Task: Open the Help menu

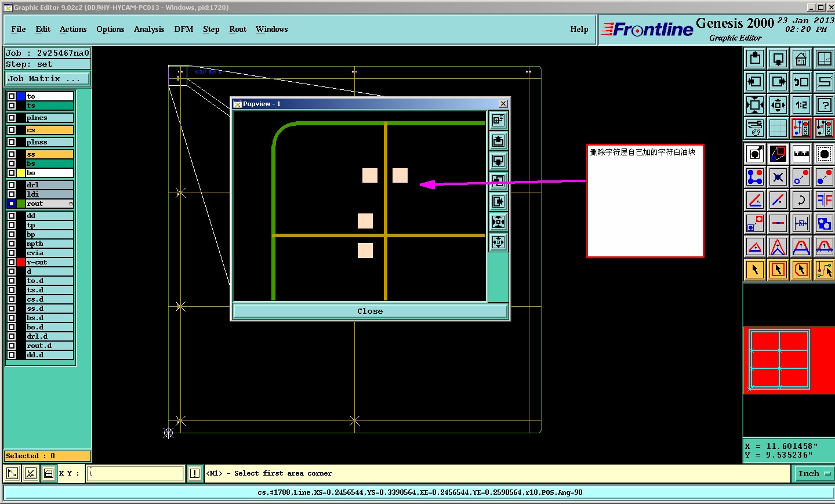Action: pos(579,29)
